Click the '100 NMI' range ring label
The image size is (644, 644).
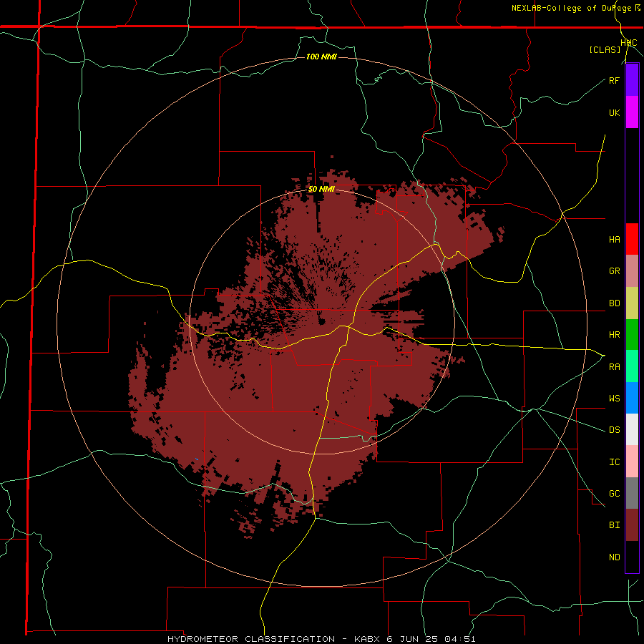coord(321,57)
